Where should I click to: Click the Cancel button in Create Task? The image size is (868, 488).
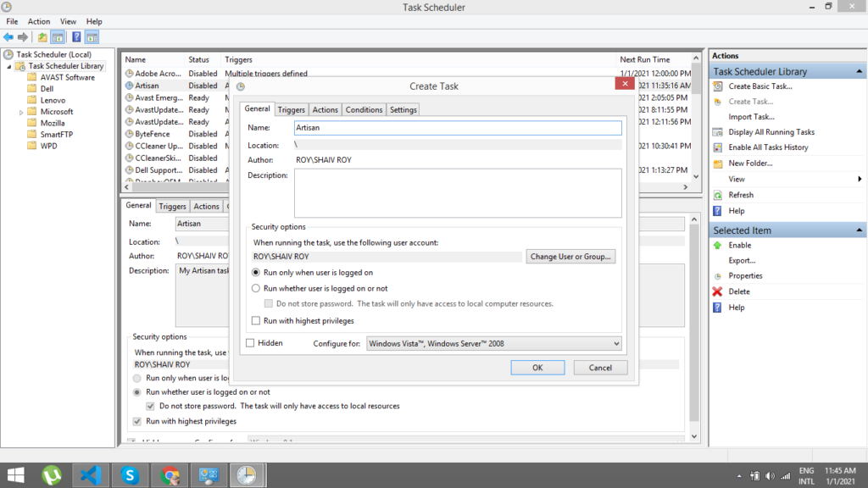pos(600,368)
